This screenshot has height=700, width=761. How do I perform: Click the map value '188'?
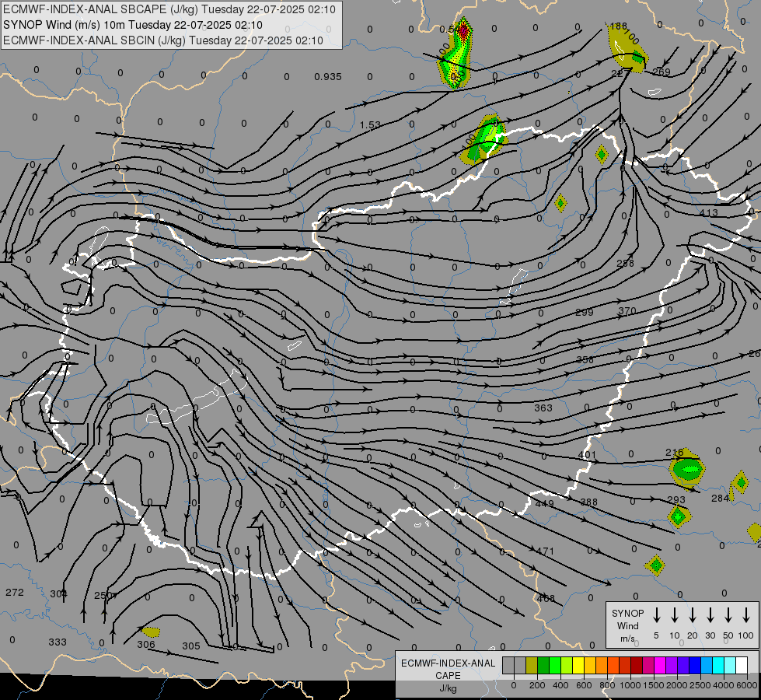click(x=618, y=26)
